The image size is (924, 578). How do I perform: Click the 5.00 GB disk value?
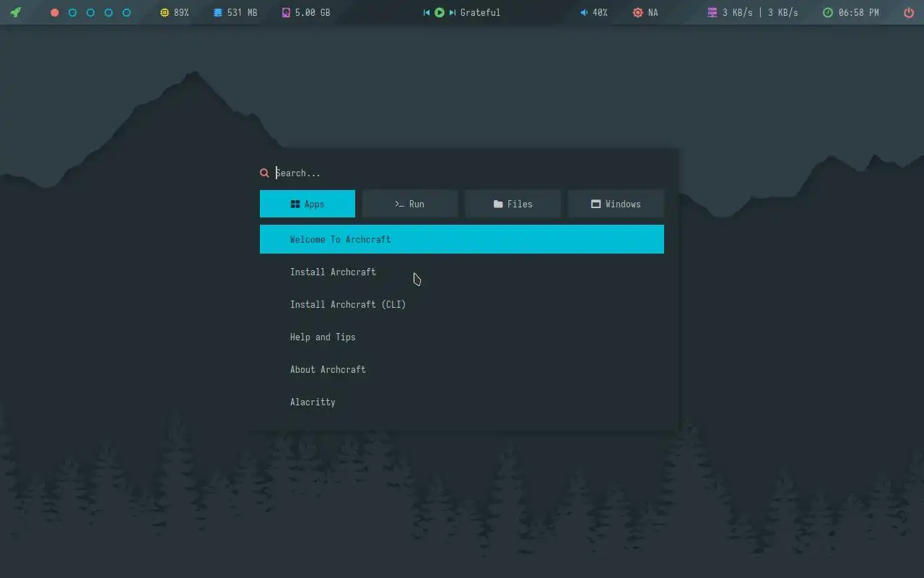coord(313,12)
